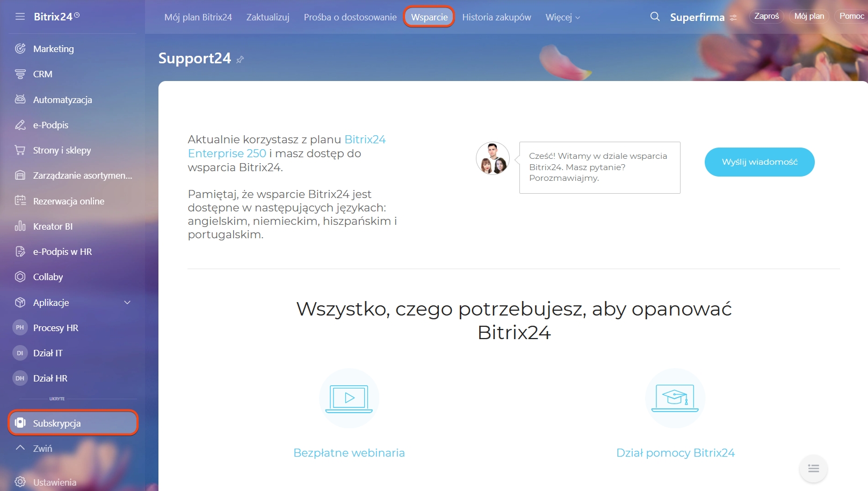Click the Cześć! Witamy chat bubble message

click(599, 167)
